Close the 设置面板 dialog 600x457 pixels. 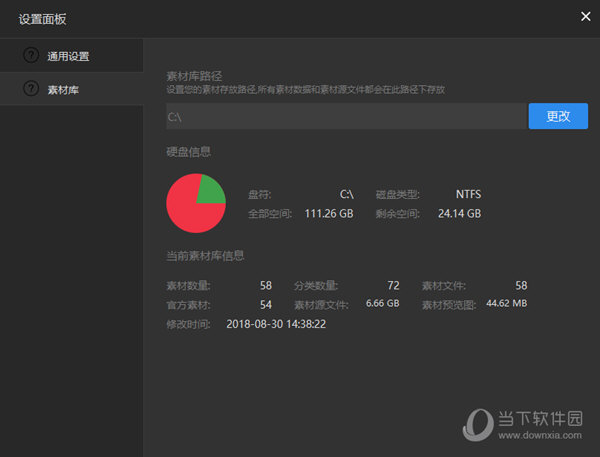point(585,16)
